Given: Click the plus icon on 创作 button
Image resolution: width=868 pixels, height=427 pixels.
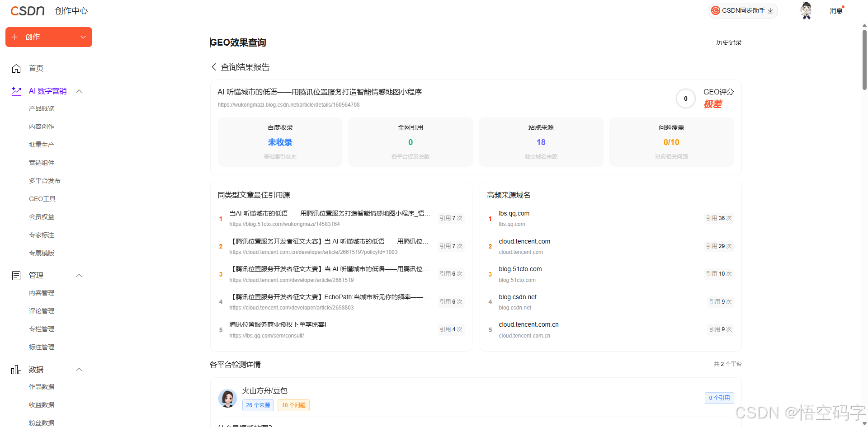Looking at the screenshot, I should coord(14,37).
